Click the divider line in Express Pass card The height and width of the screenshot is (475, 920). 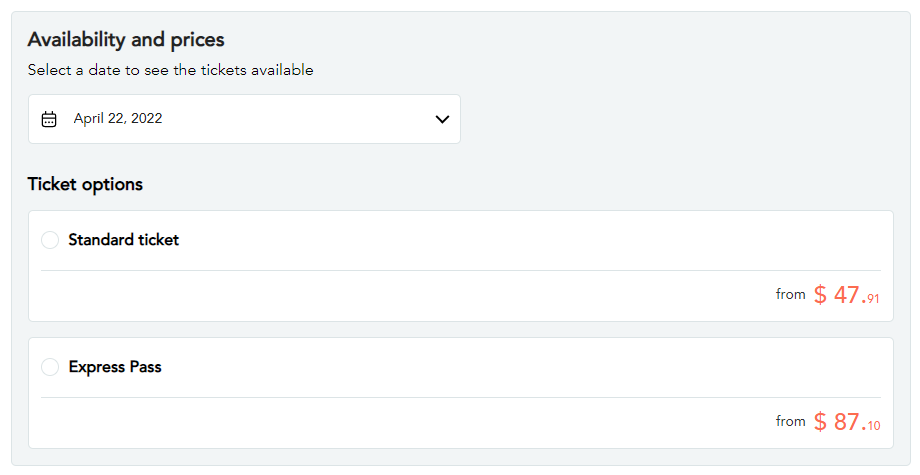tap(460, 397)
